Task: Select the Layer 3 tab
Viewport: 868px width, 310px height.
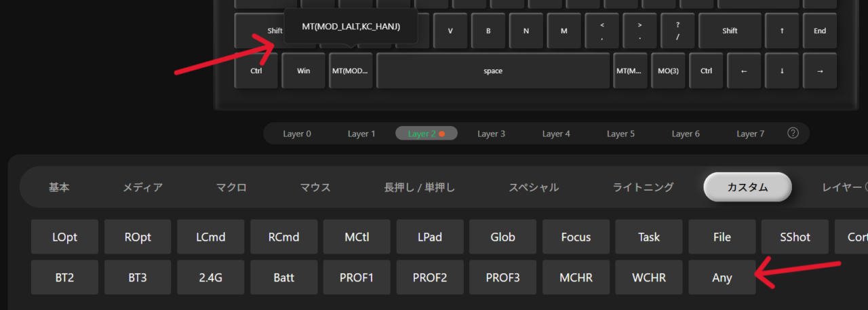Action: point(491,134)
